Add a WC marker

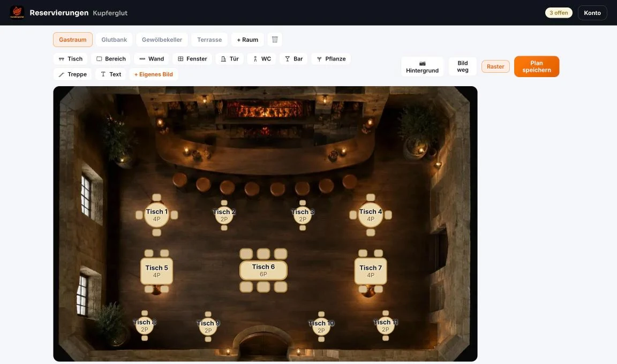click(262, 58)
